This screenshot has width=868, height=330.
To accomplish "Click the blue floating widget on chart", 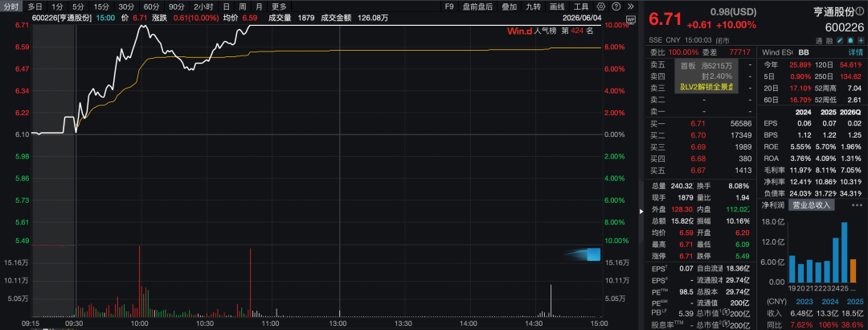I will 593,254.
